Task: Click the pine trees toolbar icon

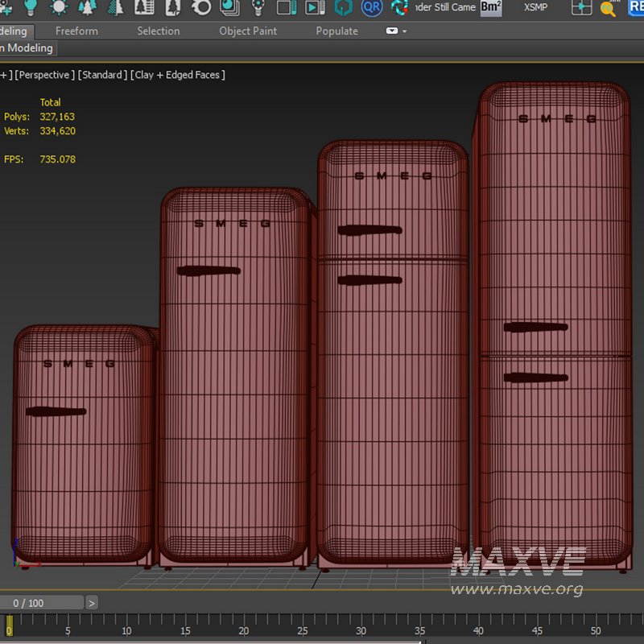Action: tap(86, 7)
